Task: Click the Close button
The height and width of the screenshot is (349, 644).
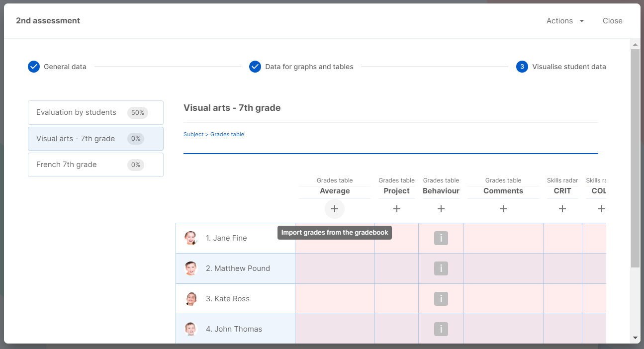Action: click(x=612, y=21)
